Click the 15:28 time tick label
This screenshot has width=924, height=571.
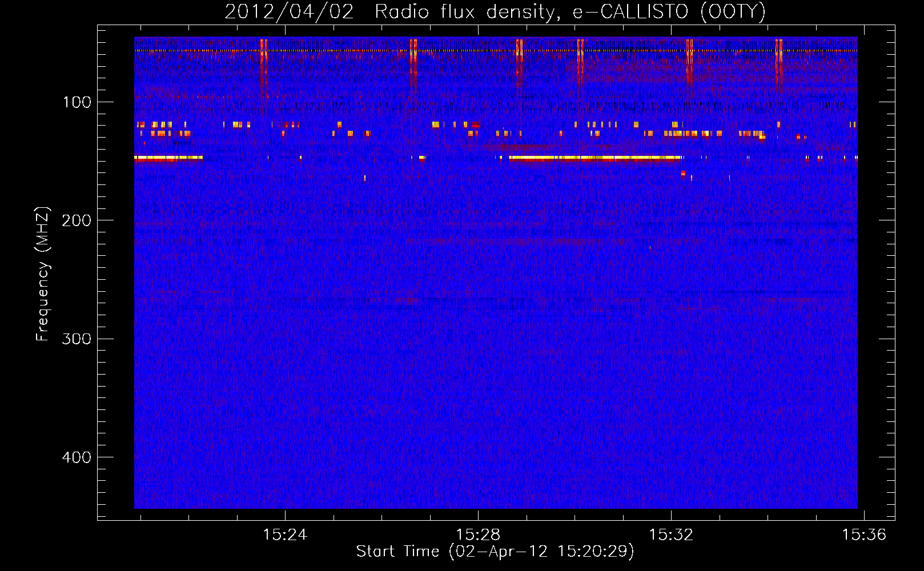(478, 534)
